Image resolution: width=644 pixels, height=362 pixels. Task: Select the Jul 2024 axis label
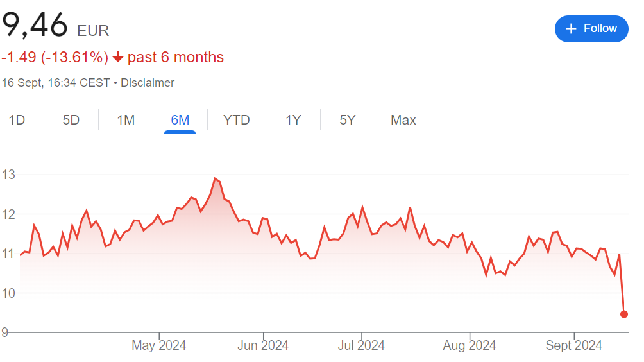point(361,346)
